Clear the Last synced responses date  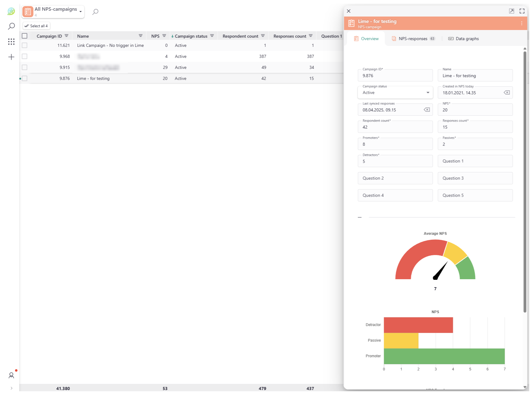[x=427, y=110]
